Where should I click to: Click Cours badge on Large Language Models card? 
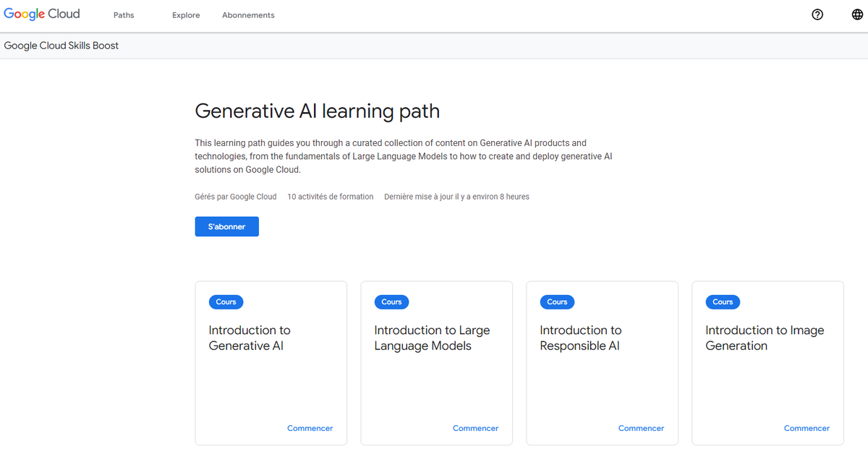[x=391, y=302]
